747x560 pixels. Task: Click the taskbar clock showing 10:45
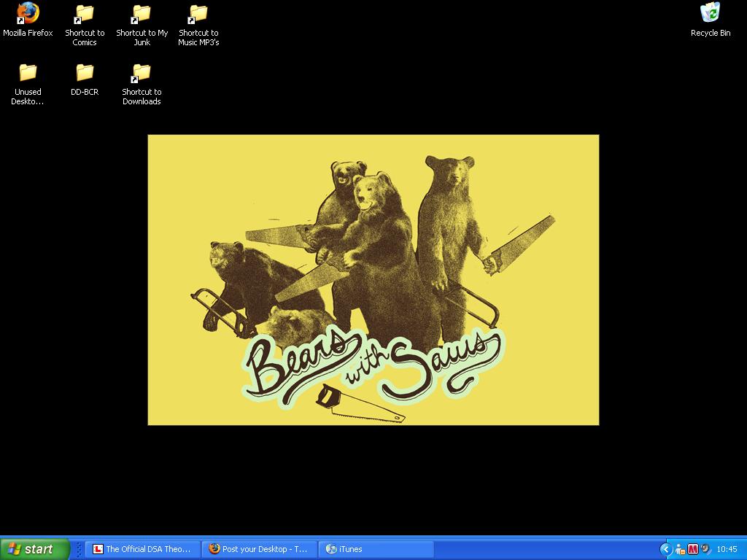(x=727, y=549)
